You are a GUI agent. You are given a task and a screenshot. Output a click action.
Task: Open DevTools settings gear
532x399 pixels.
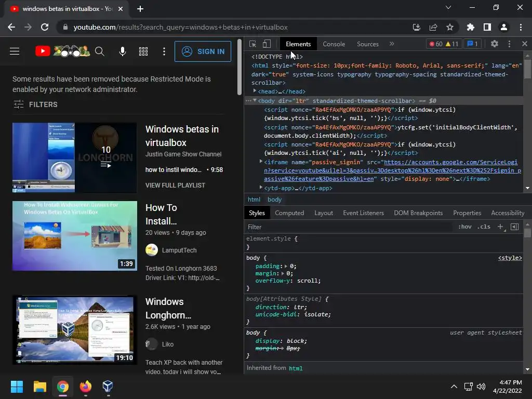(x=495, y=44)
